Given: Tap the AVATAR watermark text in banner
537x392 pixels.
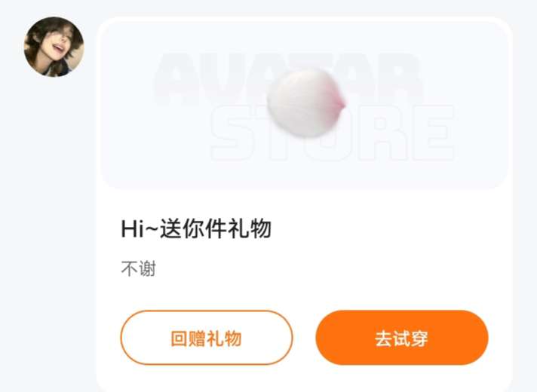Looking at the screenshot, I should coord(287,78).
